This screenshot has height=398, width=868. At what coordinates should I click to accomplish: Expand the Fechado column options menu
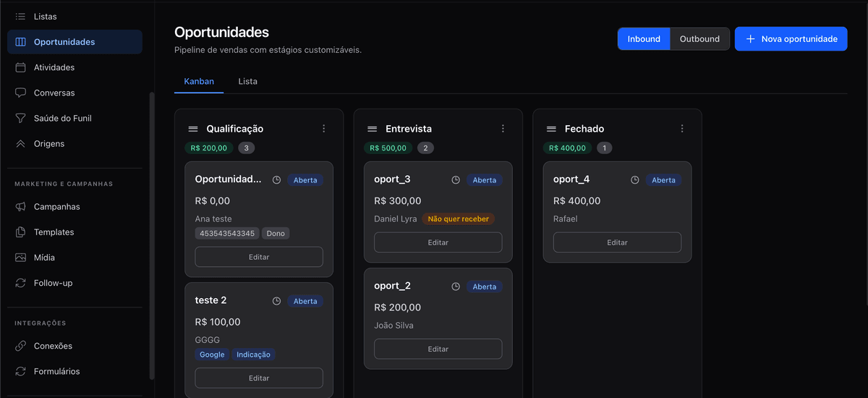point(682,129)
